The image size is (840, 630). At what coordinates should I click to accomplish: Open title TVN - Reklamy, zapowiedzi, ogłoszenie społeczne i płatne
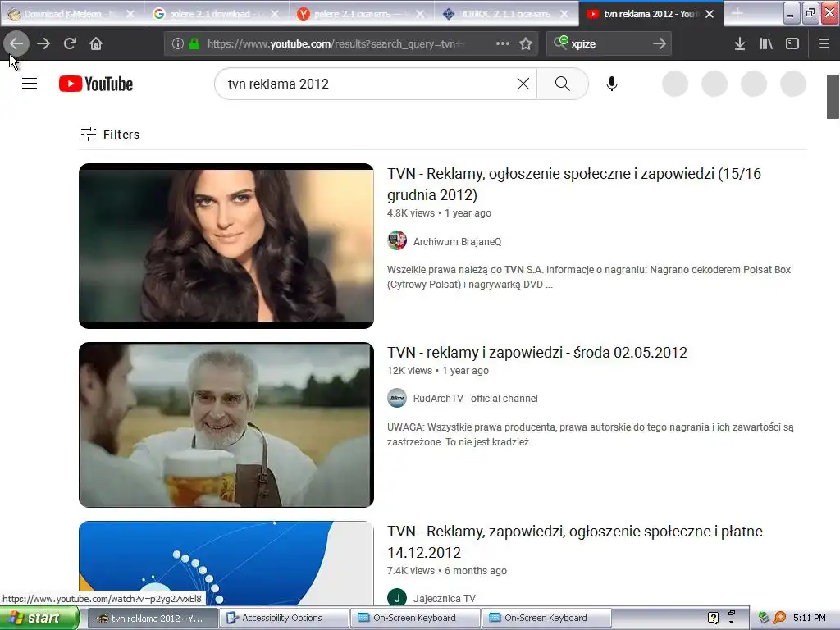(x=575, y=541)
